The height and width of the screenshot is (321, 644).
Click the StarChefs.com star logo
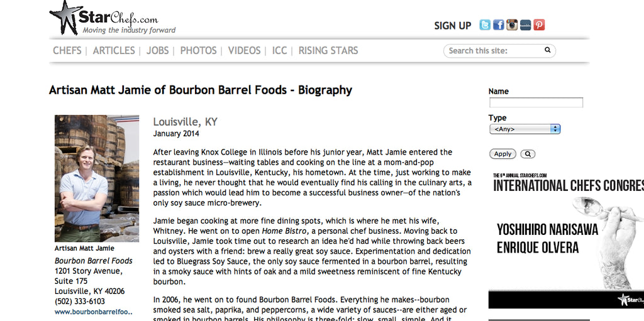pos(65,17)
